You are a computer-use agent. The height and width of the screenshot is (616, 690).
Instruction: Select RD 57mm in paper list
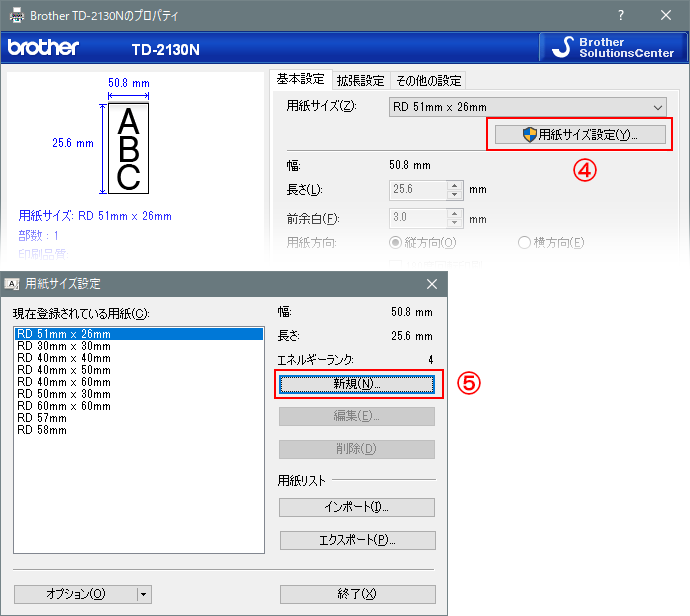click(x=139, y=418)
